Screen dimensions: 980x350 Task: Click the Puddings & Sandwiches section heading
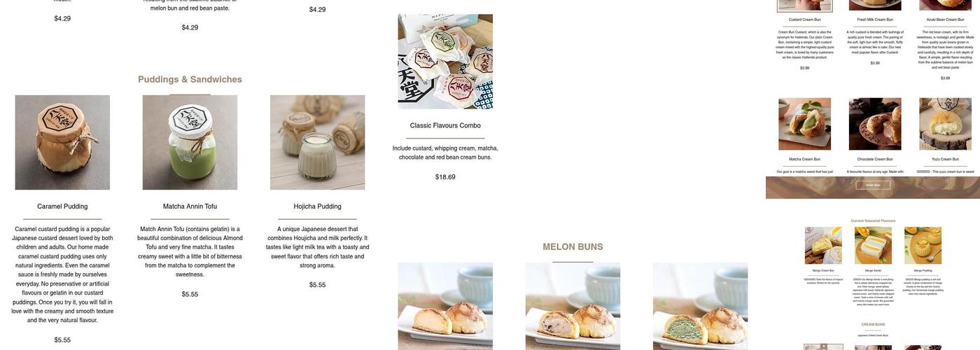(190, 79)
